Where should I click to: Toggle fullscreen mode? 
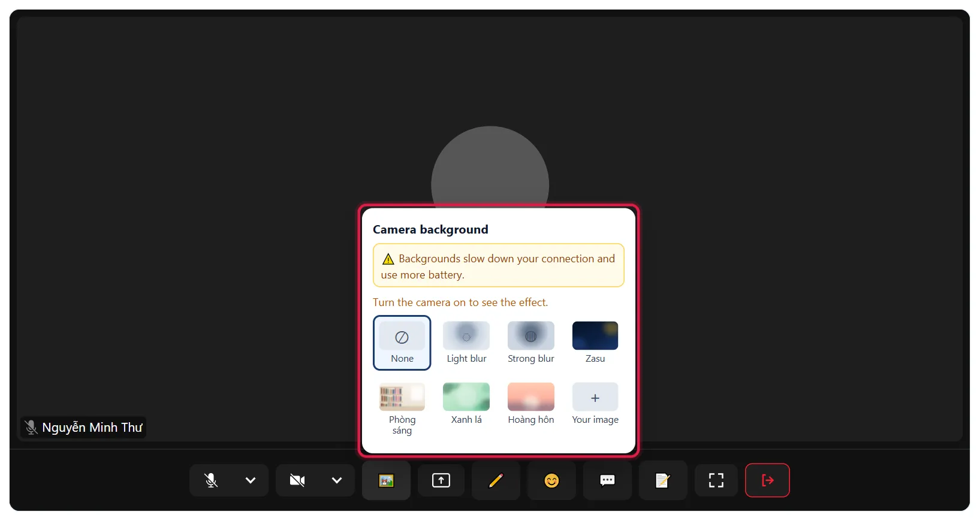click(716, 480)
